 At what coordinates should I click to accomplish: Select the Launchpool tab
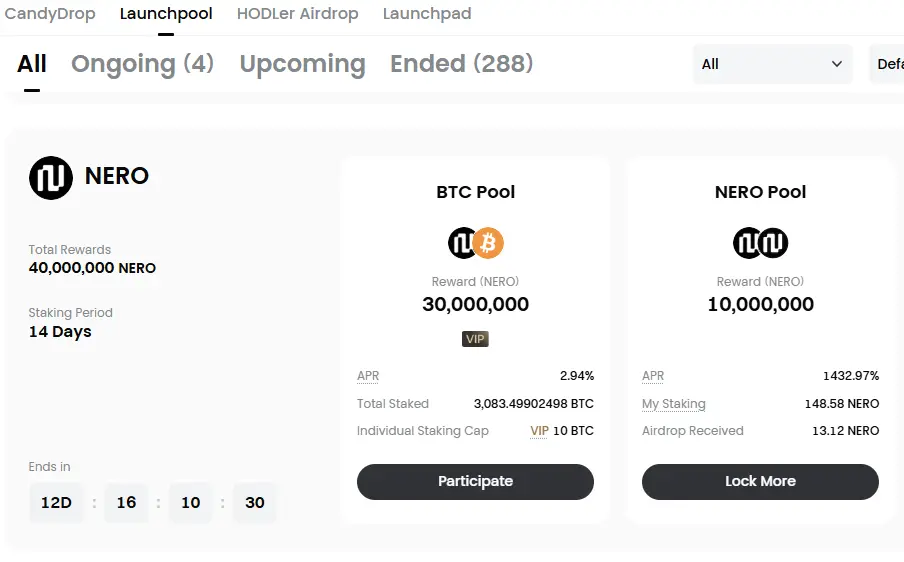click(x=166, y=13)
